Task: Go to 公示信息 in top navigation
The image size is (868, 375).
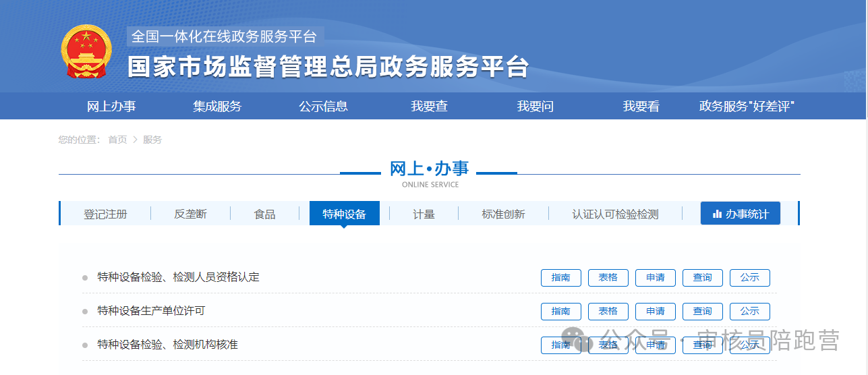Action: pos(323,107)
